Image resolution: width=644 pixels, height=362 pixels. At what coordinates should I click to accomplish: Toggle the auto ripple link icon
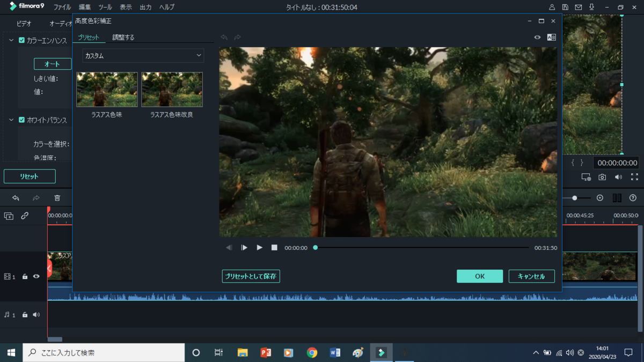coord(25,216)
